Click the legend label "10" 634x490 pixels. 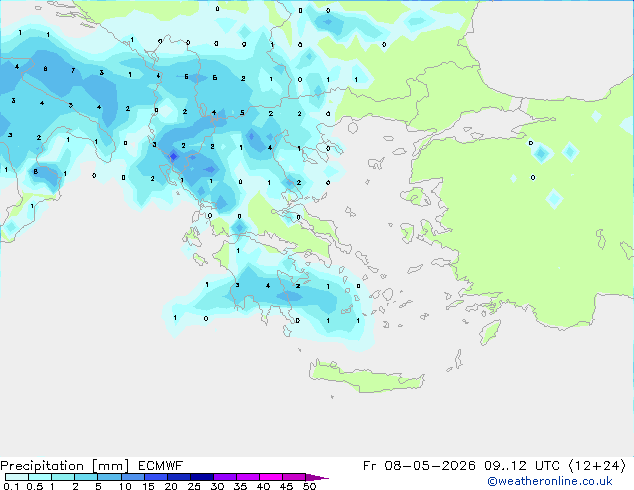coord(125,486)
